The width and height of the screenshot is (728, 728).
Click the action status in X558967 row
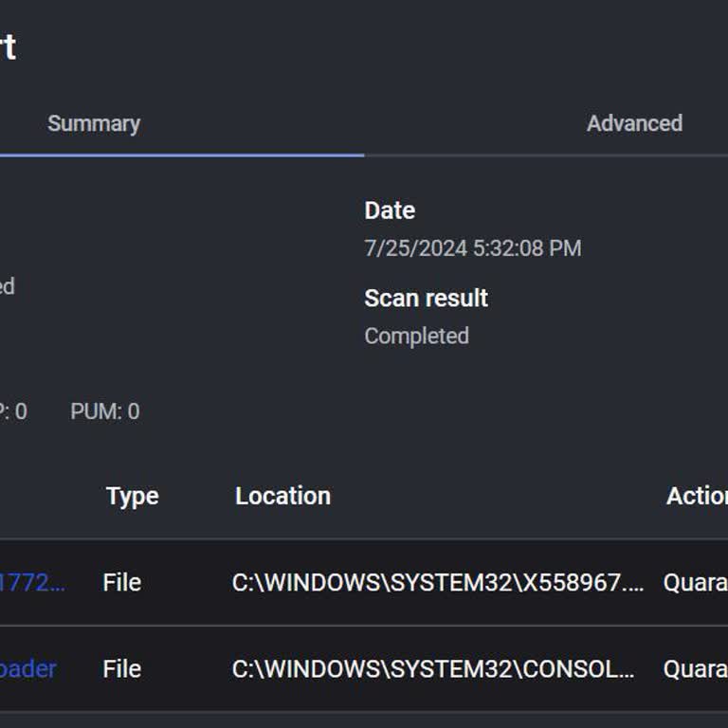pyautogui.click(x=695, y=582)
